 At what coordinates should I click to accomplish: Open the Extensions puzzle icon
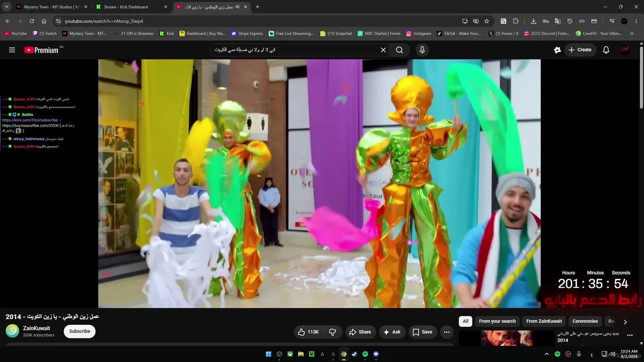(x=516, y=21)
